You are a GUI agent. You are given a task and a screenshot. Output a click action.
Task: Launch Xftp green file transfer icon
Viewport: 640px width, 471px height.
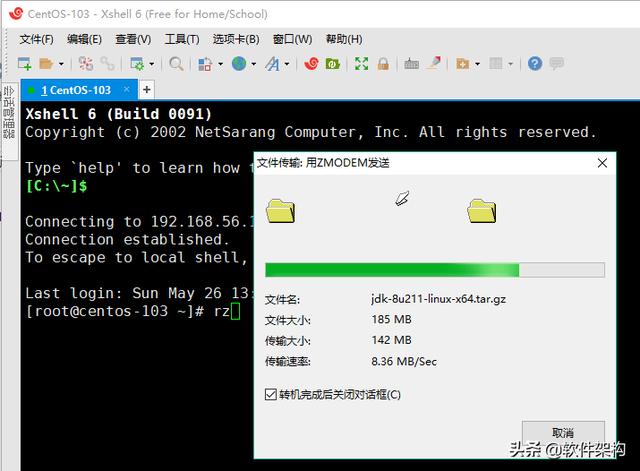click(333, 64)
